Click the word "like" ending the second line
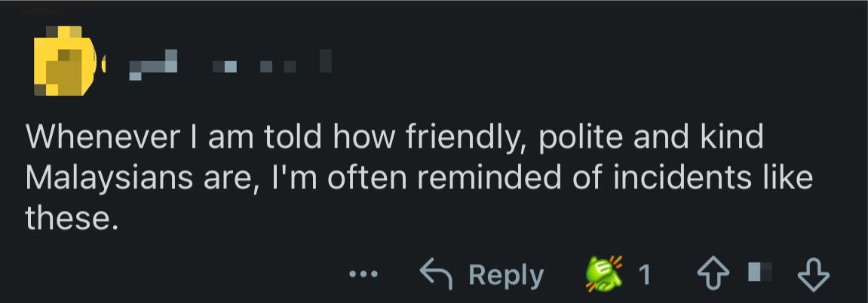Viewport: 868px width, 303px height. [x=786, y=178]
